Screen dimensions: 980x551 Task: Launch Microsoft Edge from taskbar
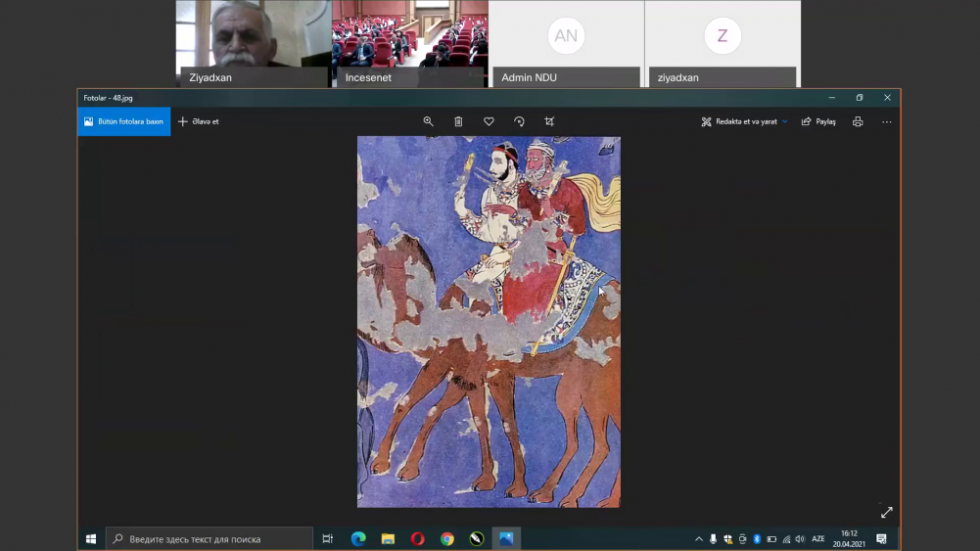tap(358, 538)
